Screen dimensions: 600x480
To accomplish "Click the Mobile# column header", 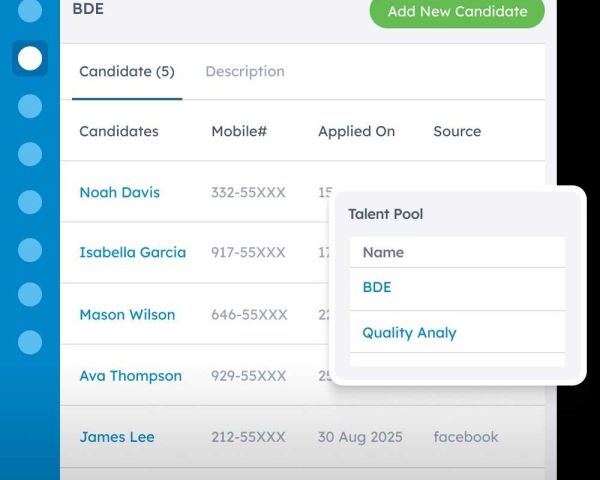I will pyautogui.click(x=239, y=132).
